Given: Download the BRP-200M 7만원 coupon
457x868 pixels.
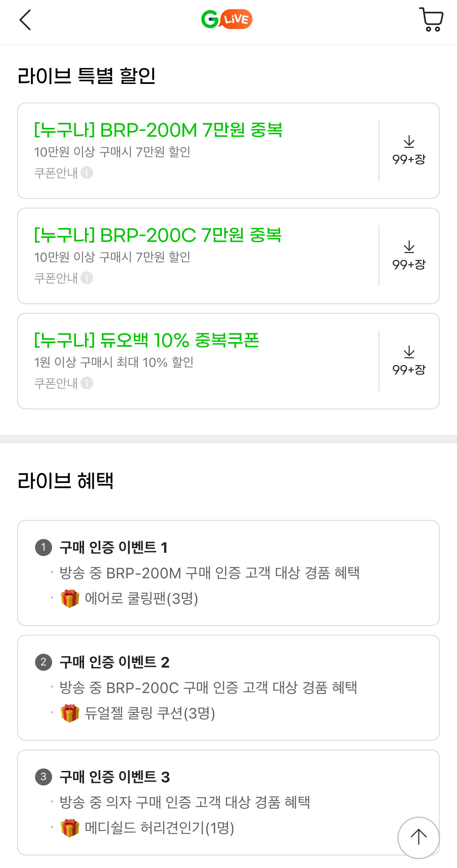Looking at the screenshot, I should 409,151.
